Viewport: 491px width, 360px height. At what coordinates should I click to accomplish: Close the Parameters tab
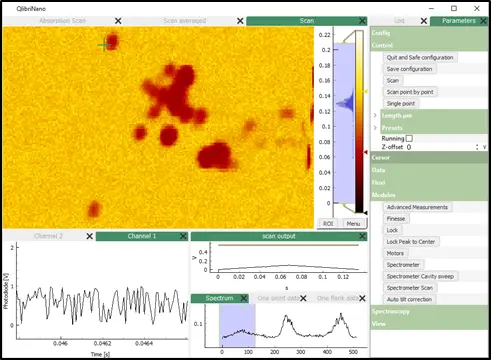click(x=484, y=21)
